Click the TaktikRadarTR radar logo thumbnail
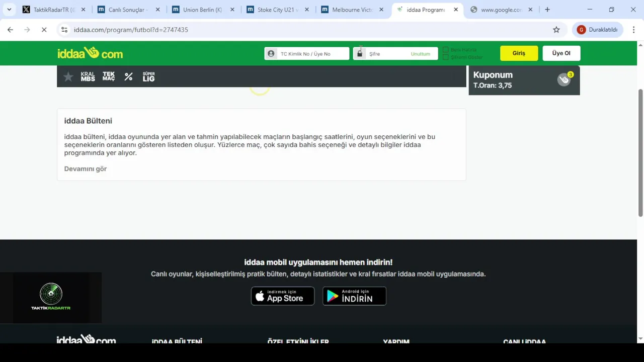Viewport: 644px width, 362px height. pyautogui.click(x=51, y=297)
